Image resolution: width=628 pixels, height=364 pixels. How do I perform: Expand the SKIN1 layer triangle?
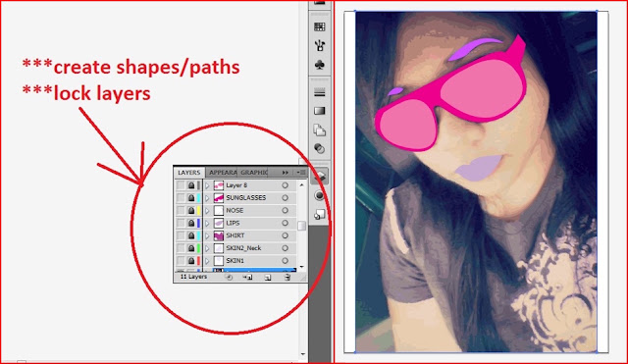pyautogui.click(x=207, y=261)
